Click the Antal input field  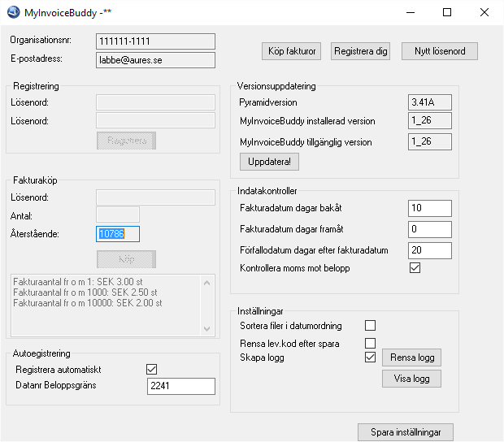[x=118, y=214]
